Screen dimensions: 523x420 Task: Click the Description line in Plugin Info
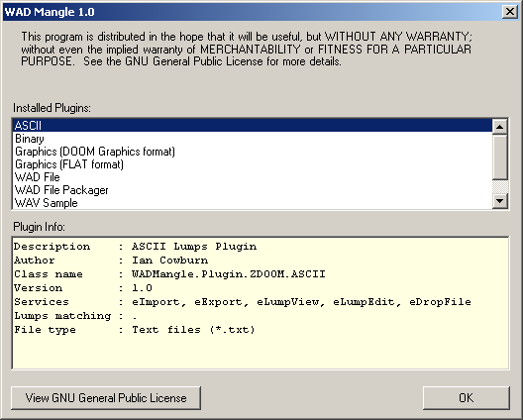pyautogui.click(x=135, y=247)
